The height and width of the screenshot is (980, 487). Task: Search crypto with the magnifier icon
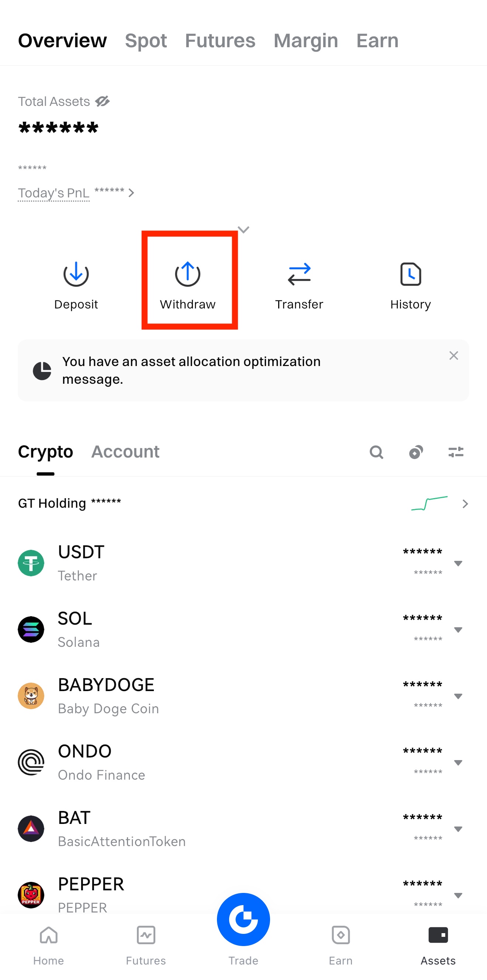click(x=376, y=452)
